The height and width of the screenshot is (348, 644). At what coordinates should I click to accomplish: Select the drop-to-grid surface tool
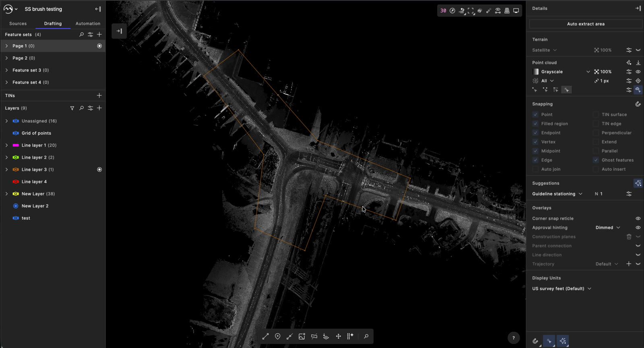pos(326,336)
